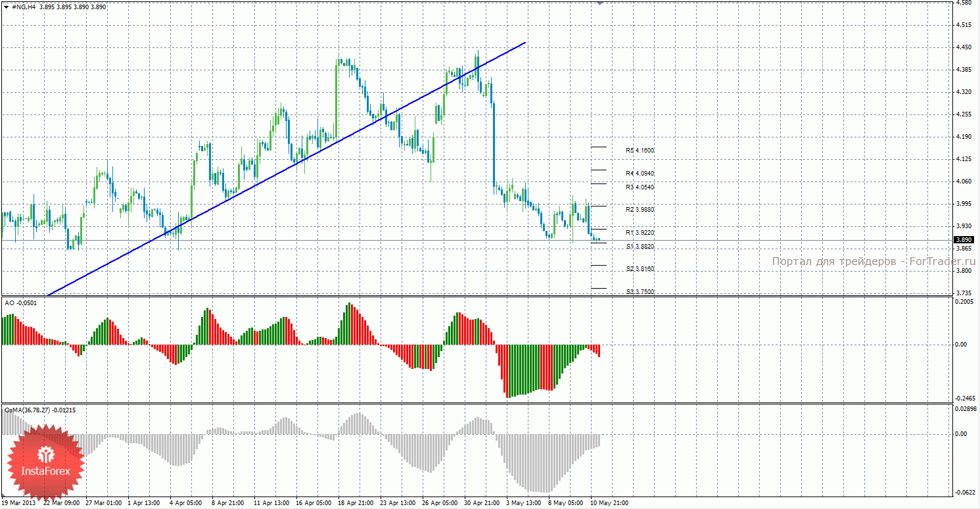The height and width of the screenshot is (509, 980).
Task: Select the R1 3.9220 pivot label
Action: 640,233
